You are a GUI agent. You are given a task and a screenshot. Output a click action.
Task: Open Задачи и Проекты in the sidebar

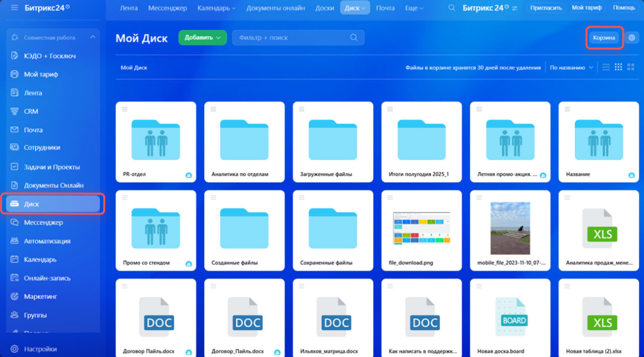pos(53,167)
